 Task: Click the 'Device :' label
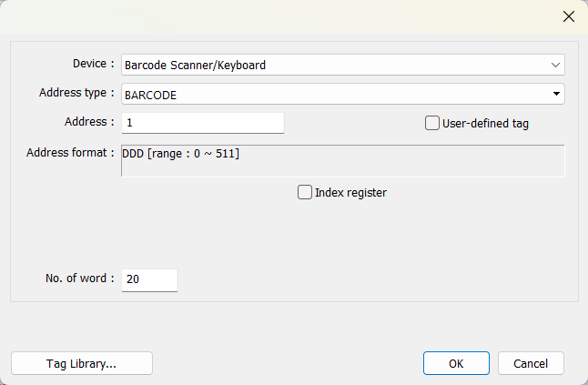click(x=93, y=64)
